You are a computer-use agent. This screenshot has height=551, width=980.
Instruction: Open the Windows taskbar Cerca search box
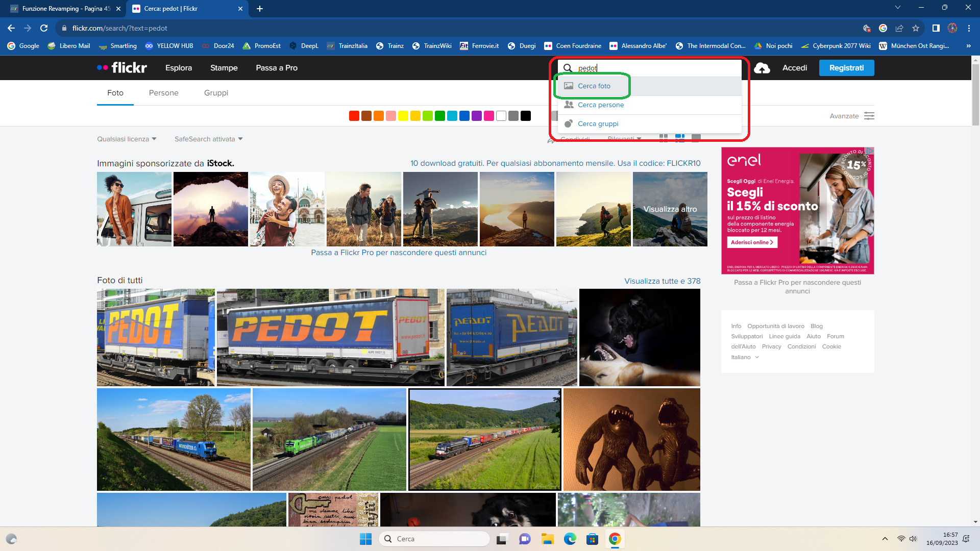[x=434, y=539]
